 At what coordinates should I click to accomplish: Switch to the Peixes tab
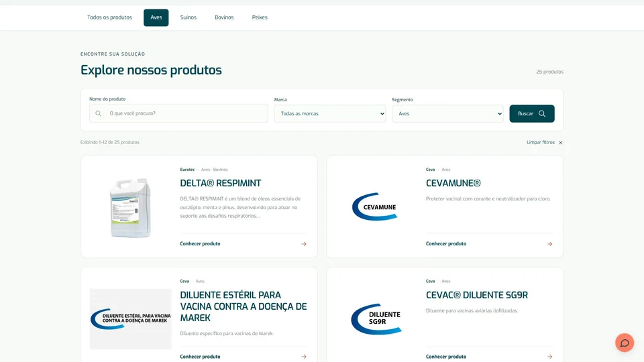click(x=260, y=17)
